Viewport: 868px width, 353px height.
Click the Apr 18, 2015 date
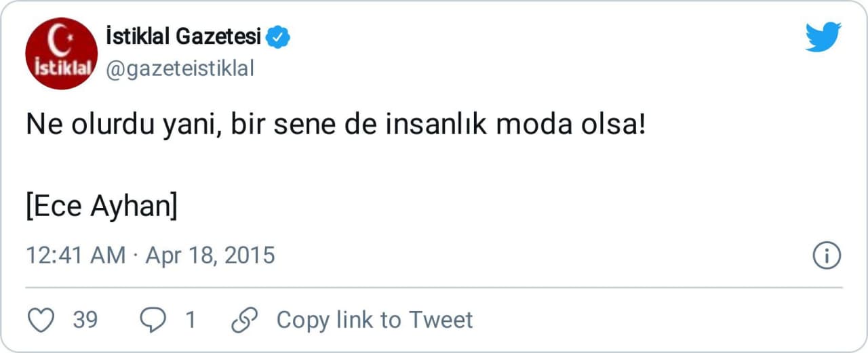coord(210,255)
